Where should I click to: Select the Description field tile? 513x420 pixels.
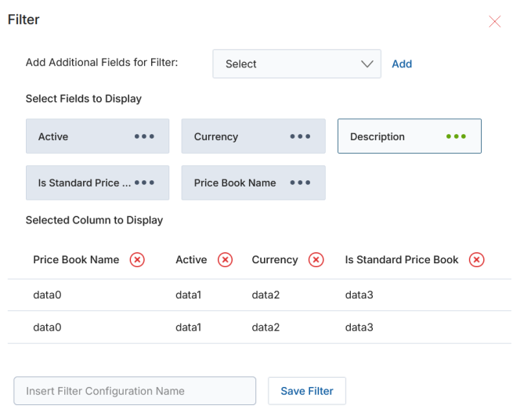pos(410,136)
